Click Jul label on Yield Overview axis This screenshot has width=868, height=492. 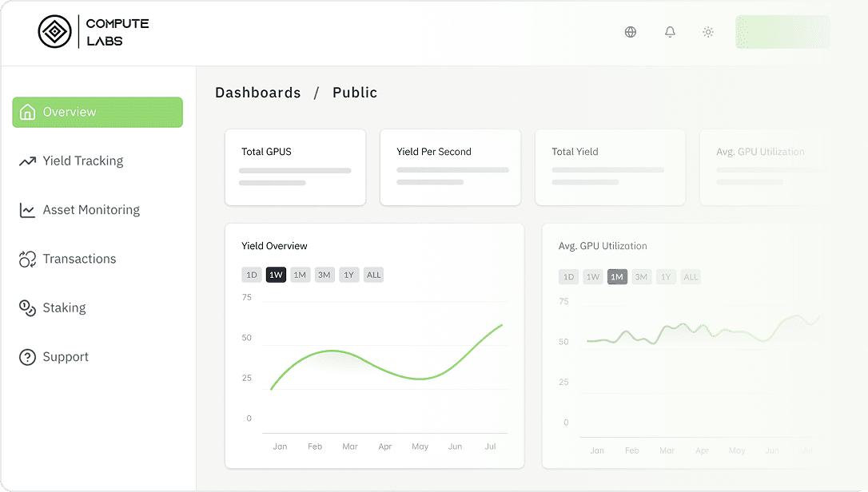(491, 446)
